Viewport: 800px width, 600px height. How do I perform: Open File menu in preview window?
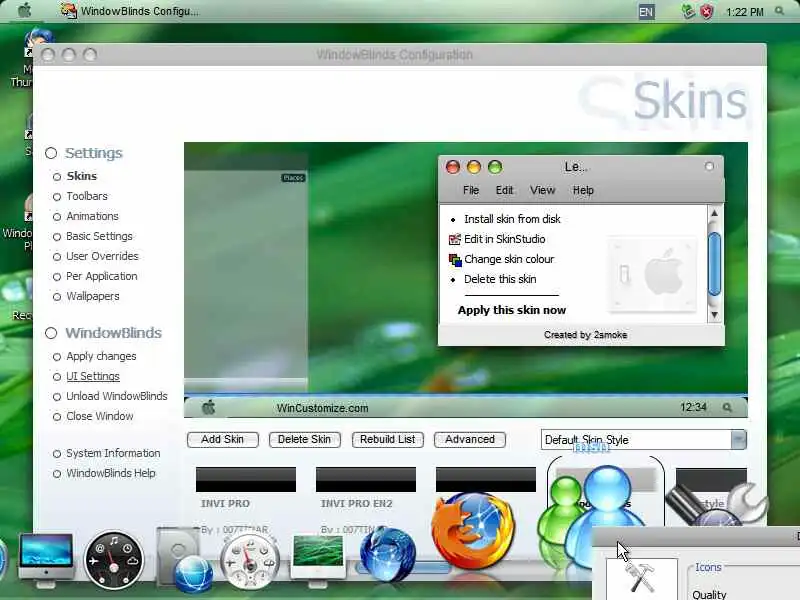point(470,190)
